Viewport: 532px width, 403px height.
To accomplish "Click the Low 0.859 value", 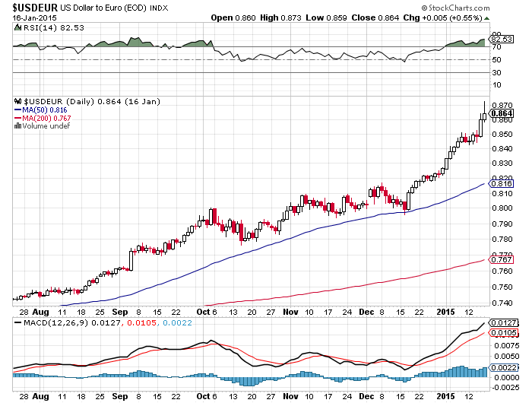I will (326, 18).
